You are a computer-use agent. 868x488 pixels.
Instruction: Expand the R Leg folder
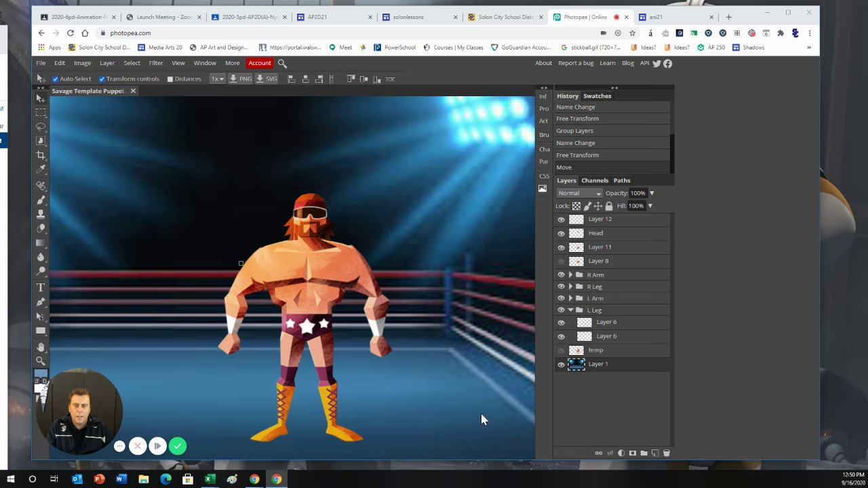pos(570,287)
